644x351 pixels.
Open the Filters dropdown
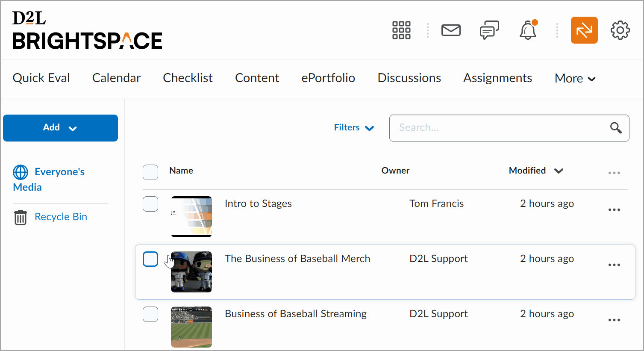[354, 128]
